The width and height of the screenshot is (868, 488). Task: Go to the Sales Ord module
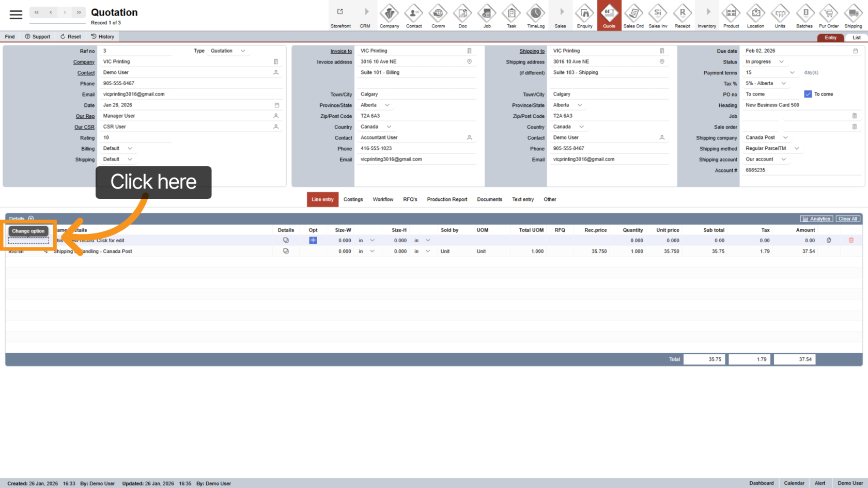[633, 13]
